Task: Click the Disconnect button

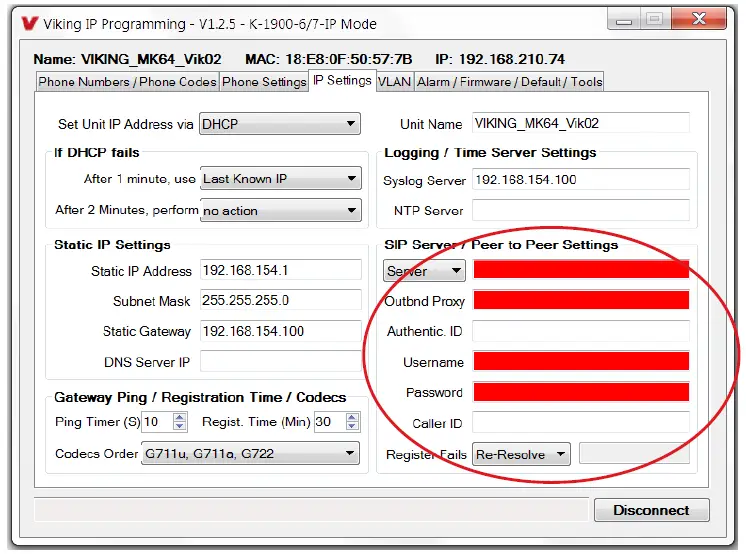Action: pos(651,510)
